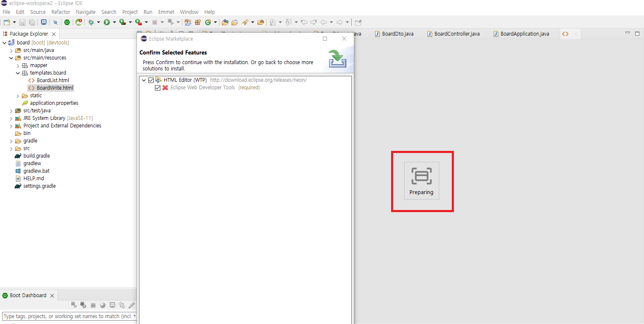Open the Search toolbar dropdown arrow
Screen dimensions: 644x324
(252, 22)
